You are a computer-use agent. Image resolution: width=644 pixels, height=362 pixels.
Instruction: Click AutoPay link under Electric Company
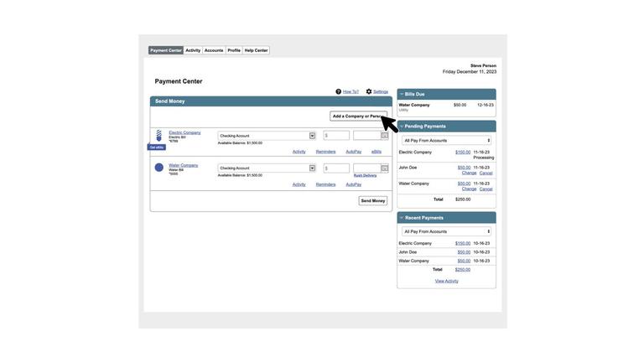point(354,152)
